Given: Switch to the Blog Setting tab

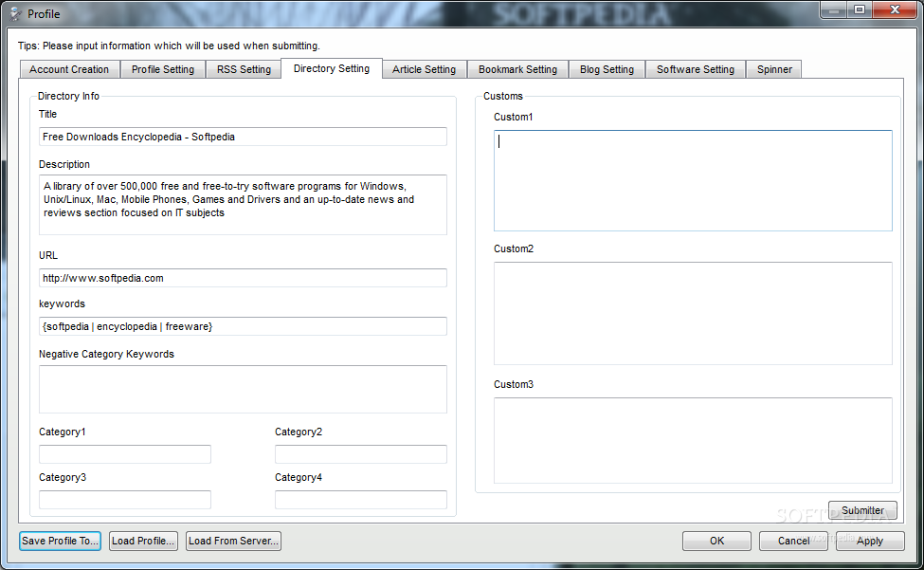Looking at the screenshot, I should coord(607,69).
